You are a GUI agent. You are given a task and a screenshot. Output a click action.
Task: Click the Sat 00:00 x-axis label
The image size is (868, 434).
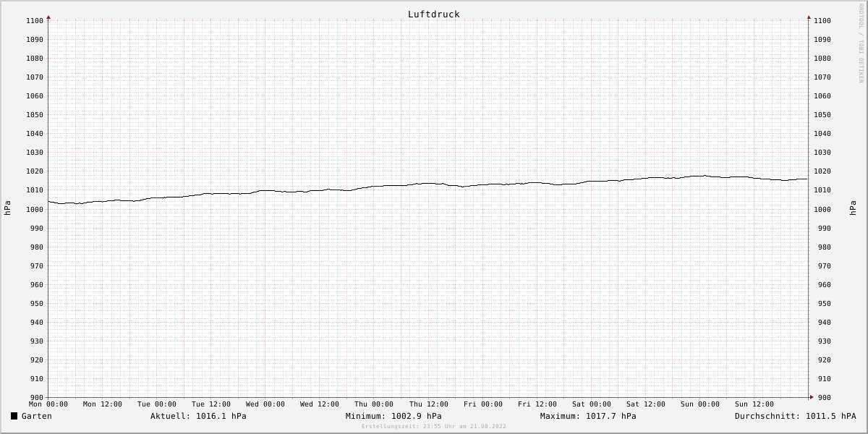592,404
